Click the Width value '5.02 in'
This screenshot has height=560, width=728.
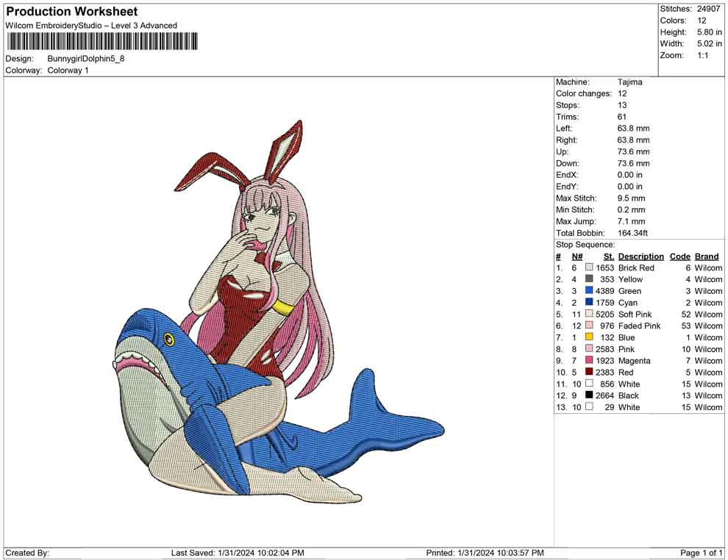pos(710,43)
